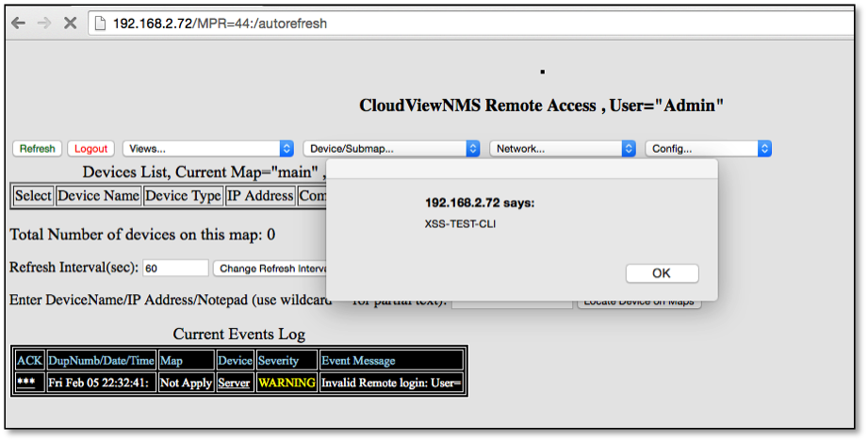Image resolution: width=868 pixels, height=442 pixels.
Task: Click the Select column header
Action: (x=33, y=196)
